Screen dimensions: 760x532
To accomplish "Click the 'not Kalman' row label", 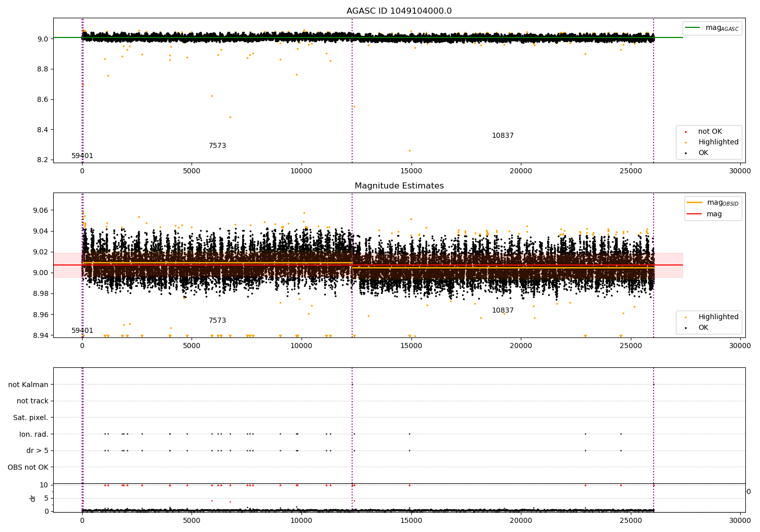I will click(x=28, y=385).
